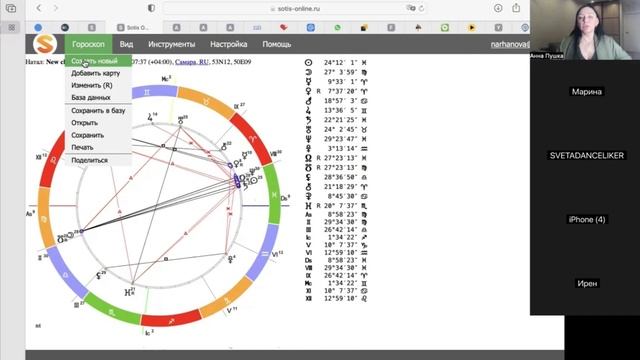Click Moon position value 27° 3'59"
This screenshot has width=640, height=360.
coord(340,72)
